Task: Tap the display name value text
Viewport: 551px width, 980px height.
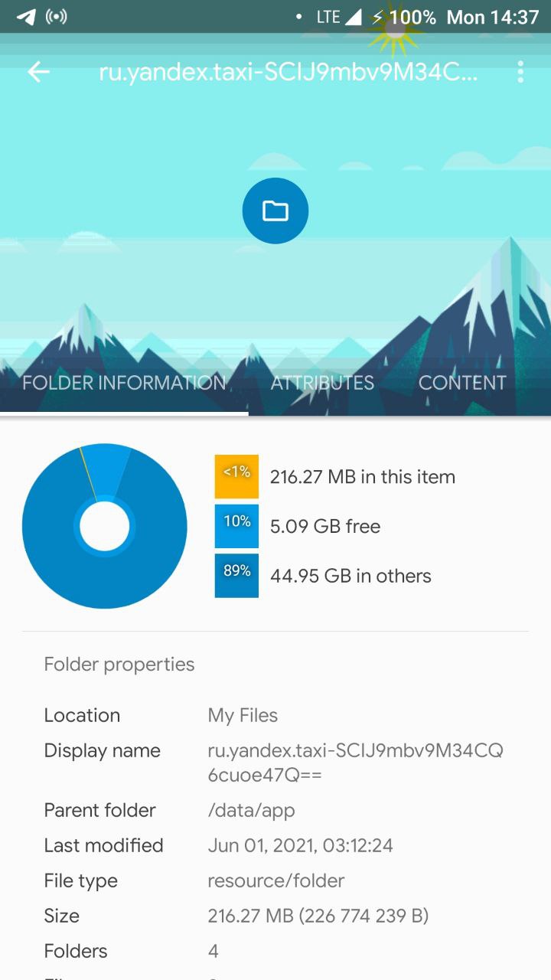Action: pos(355,763)
